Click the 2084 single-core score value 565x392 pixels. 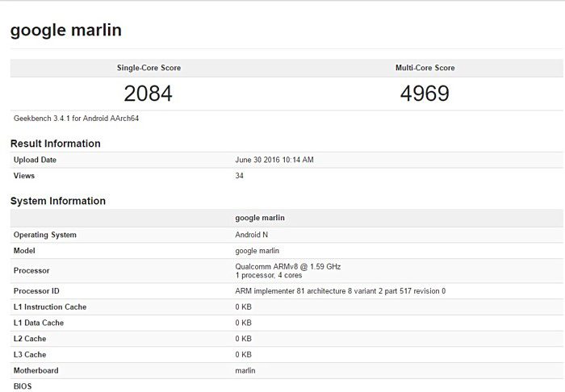tap(149, 94)
